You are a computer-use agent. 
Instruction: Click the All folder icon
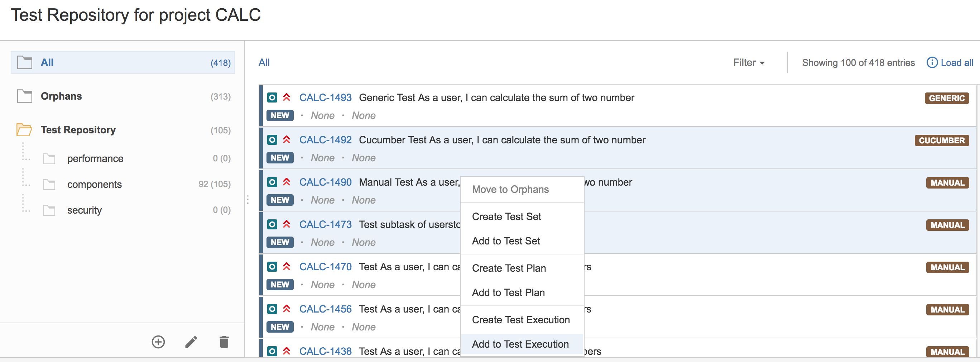pos(25,62)
